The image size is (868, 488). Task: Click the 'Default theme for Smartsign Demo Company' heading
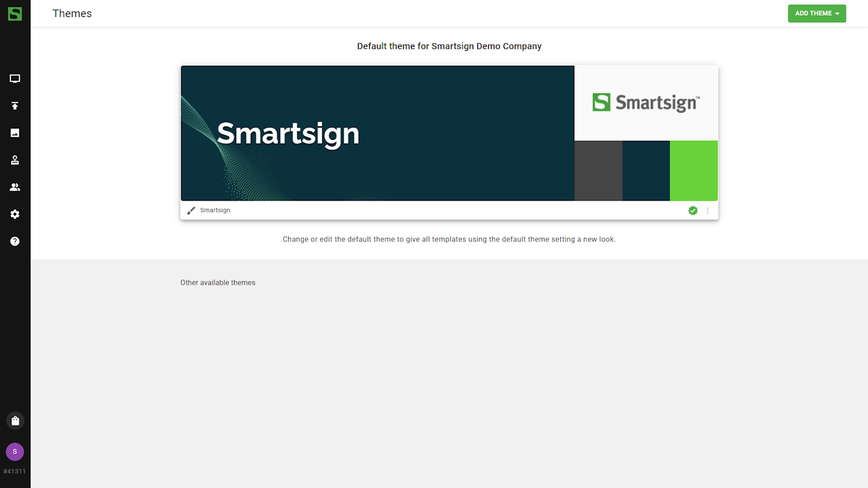[x=449, y=46]
